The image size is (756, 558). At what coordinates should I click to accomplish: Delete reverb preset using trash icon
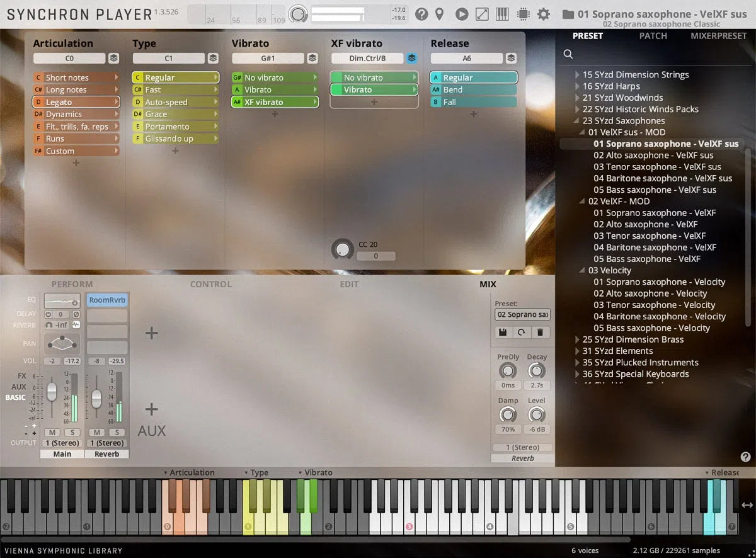coord(540,333)
